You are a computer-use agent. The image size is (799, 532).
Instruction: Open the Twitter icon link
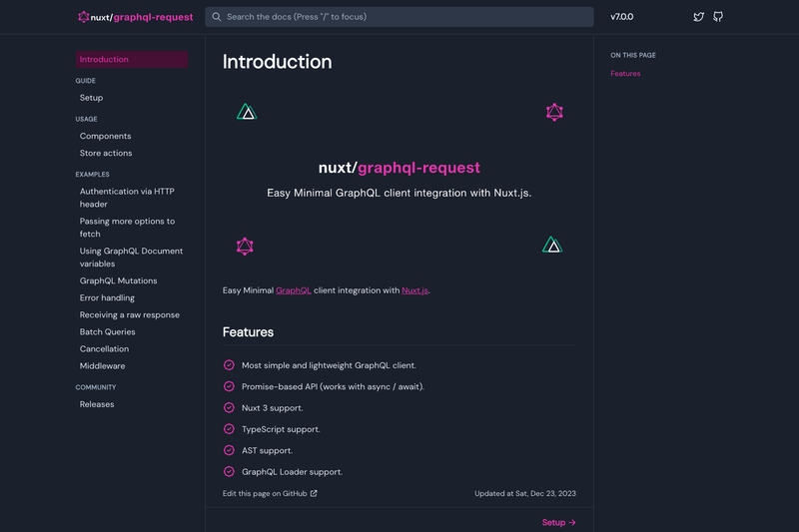pos(698,17)
